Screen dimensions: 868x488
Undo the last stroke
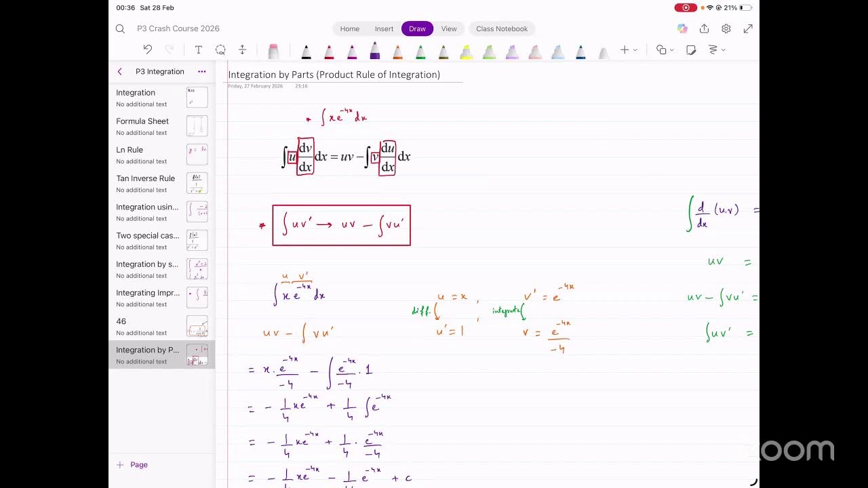coord(148,49)
